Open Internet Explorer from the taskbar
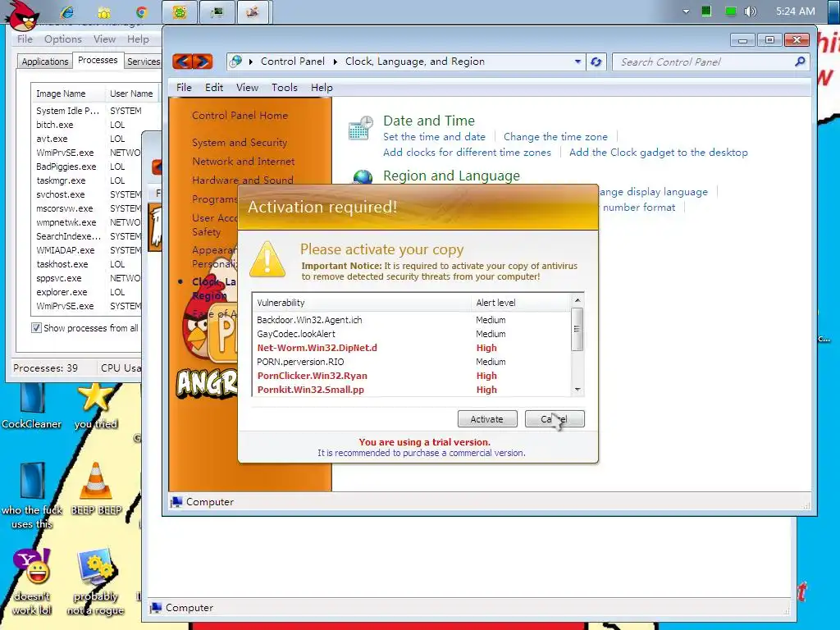This screenshot has width=840, height=630. [67, 11]
